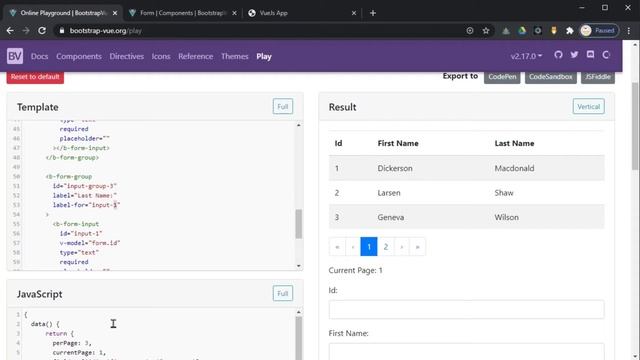640x360 pixels.
Task: Click perPage: 3 line in JavaScript editor
Action: (72, 343)
